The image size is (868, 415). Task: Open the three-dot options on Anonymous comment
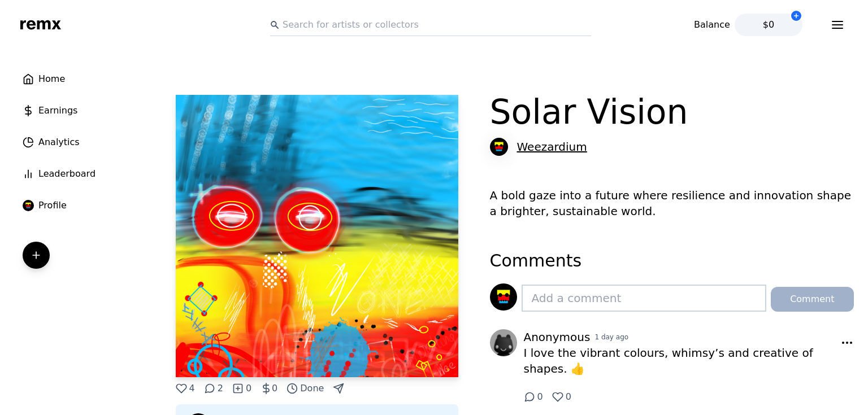coord(847,343)
